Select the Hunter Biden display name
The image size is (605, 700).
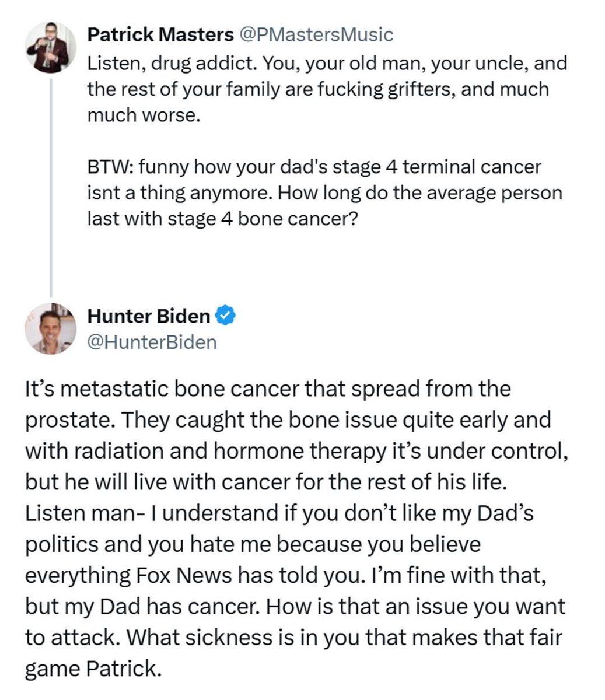[x=148, y=316]
